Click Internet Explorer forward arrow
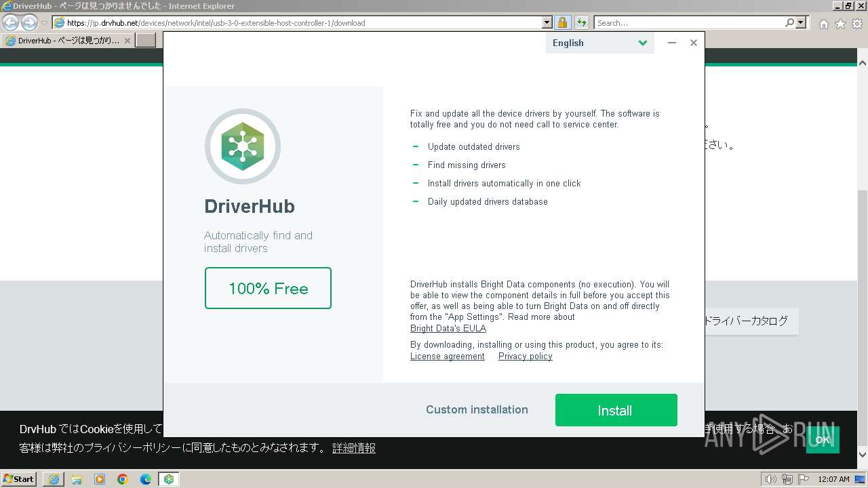The height and width of the screenshot is (488, 868). pos(29,22)
